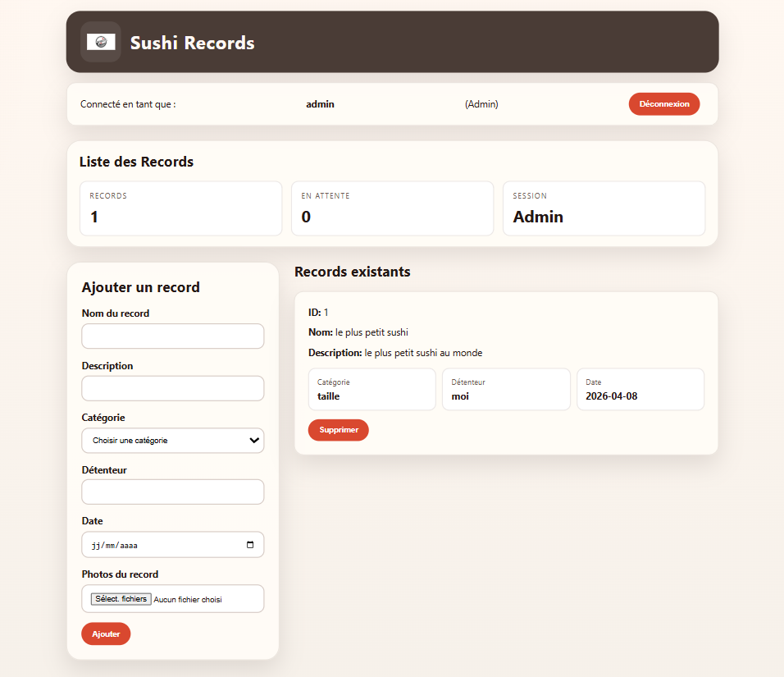Expand the Catégorie dropdown arrow
This screenshot has height=677, width=784.
point(253,441)
